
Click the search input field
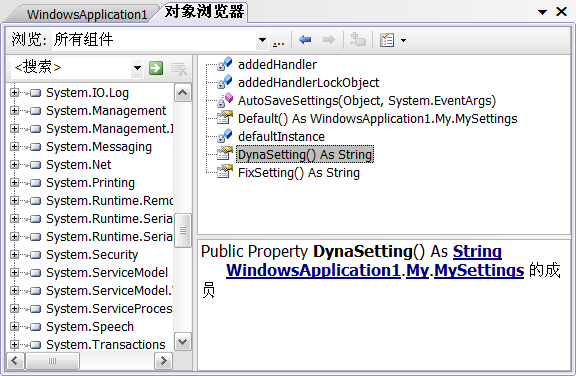click(72, 68)
